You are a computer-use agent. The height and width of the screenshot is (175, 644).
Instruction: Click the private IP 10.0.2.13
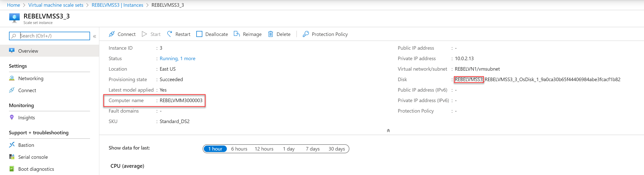(x=464, y=58)
